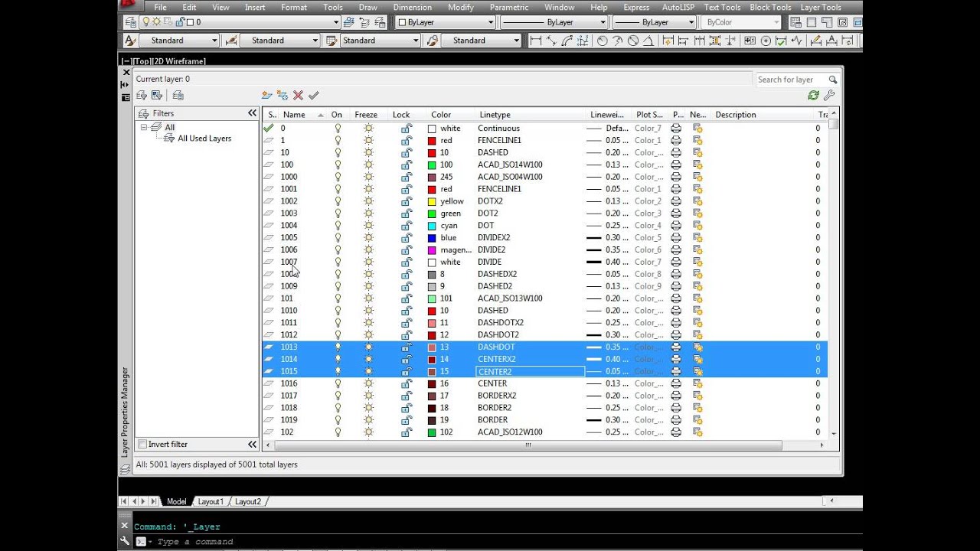Click blue color swatch of layer 1005
980x551 pixels.
click(432, 238)
